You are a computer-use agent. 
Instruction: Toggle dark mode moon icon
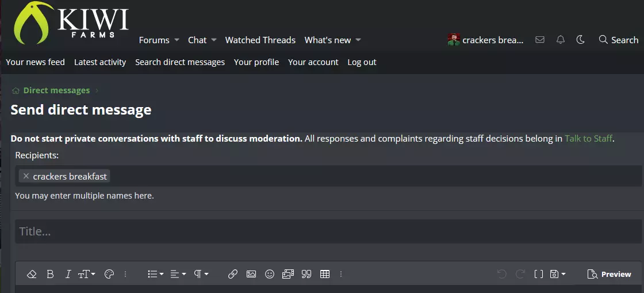click(x=580, y=40)
